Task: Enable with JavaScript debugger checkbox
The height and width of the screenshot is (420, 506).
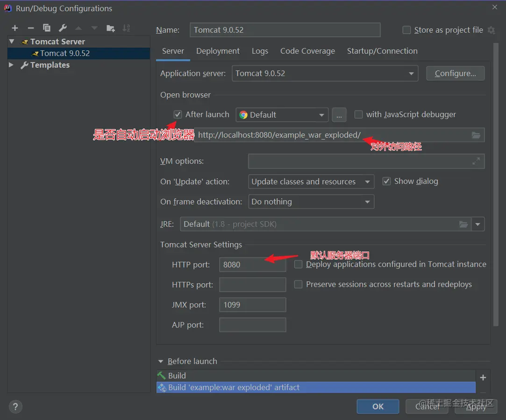Action: 358,114
